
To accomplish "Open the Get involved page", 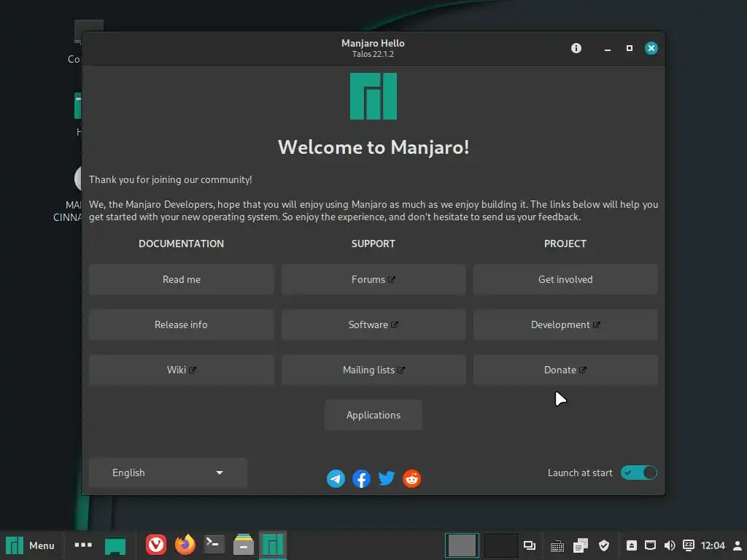I will pyautogui.click(x=565, y=279).
